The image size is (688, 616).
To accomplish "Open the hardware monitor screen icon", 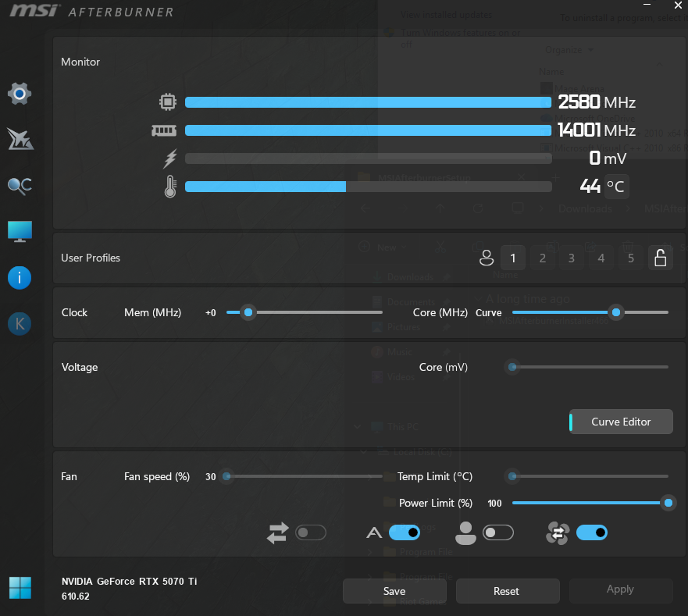I will 20,231.
